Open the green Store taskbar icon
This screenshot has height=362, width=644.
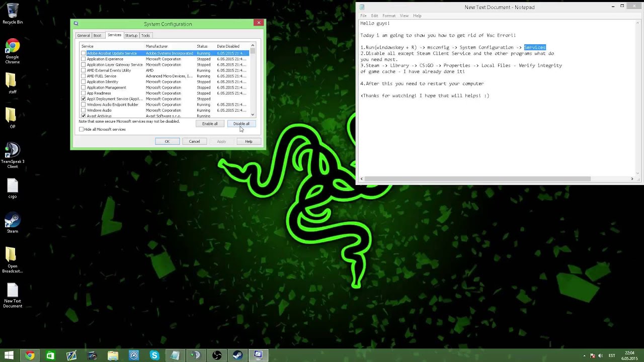[x=50, y=355]
